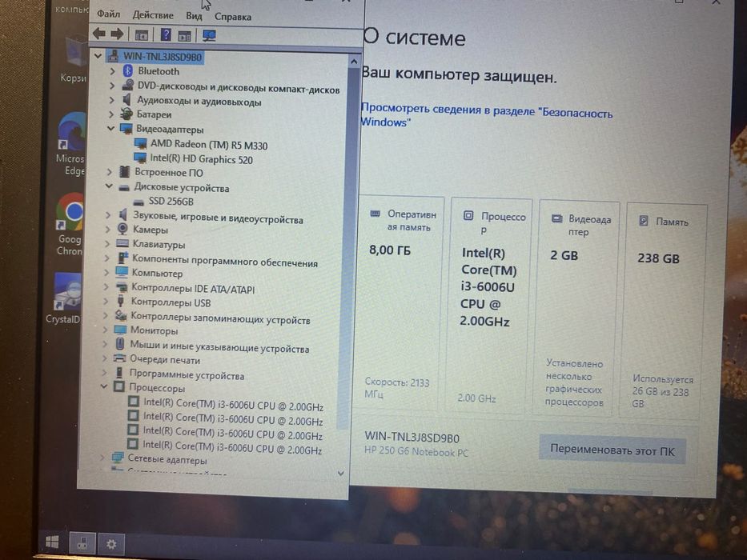Click the Очереди печати printer icon

click(120, 358)
